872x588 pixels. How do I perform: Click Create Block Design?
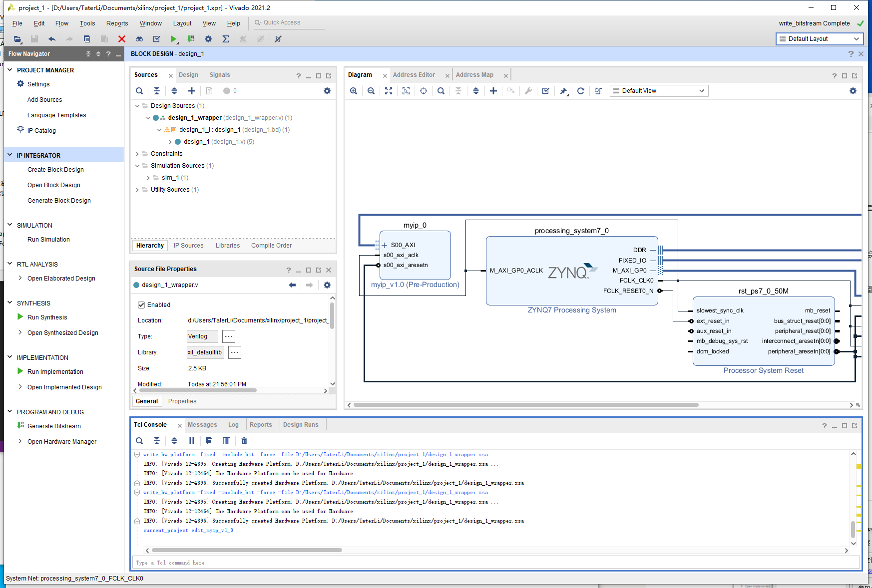click(x=55, y=170)
